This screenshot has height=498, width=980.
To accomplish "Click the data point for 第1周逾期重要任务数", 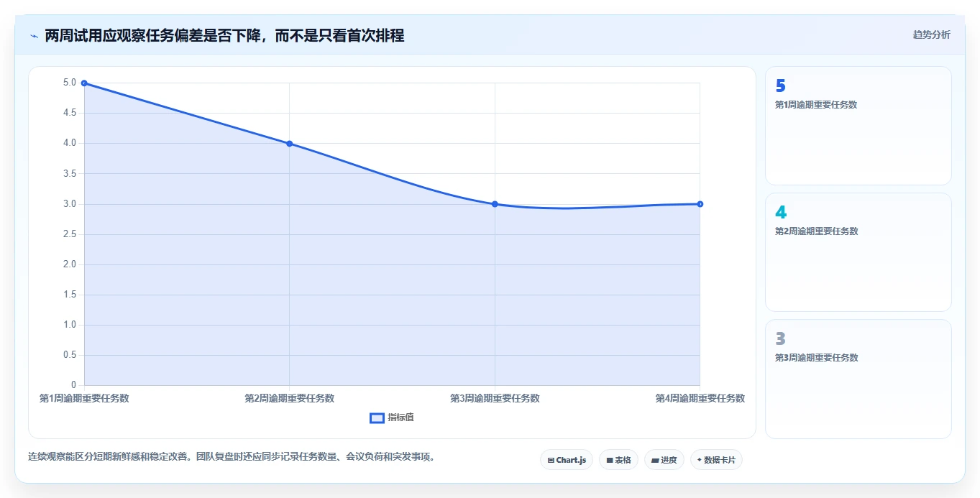I will 84,83.
